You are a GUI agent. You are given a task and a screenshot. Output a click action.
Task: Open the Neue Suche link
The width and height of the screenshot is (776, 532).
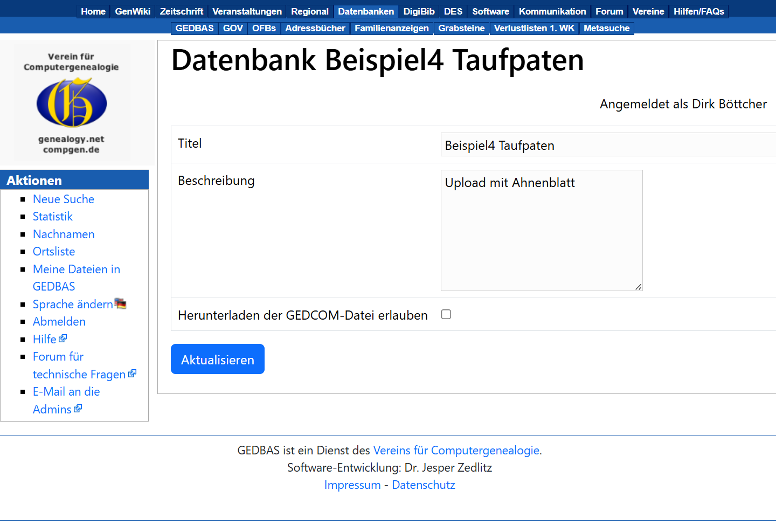coord(64,199)
